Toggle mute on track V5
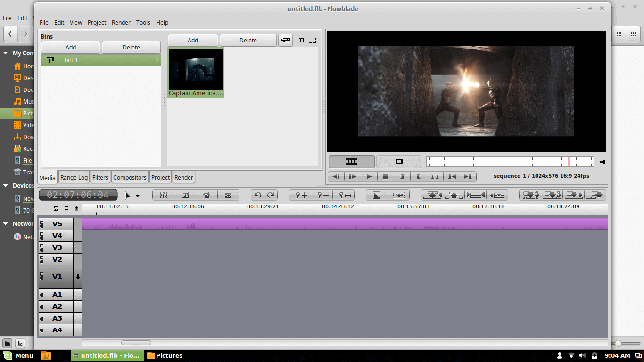Viewport: 644px width, 362px height. point(41,224)
